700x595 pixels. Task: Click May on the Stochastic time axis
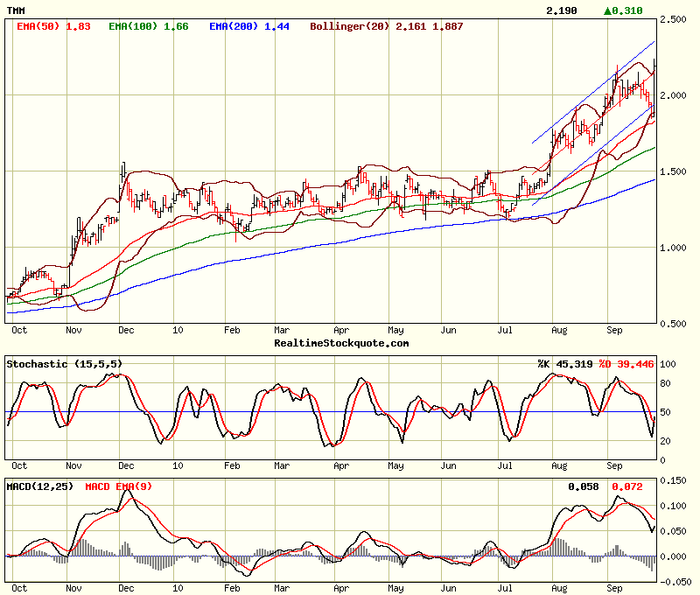coord(395,466)
